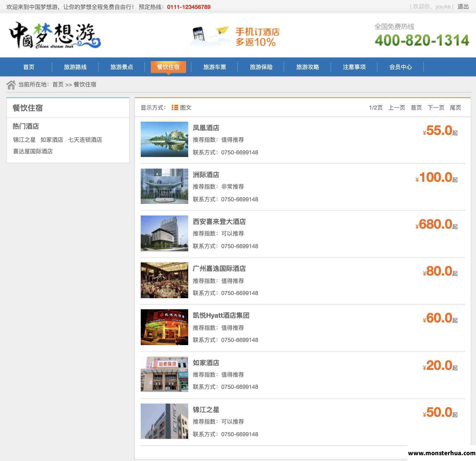
Task: Open the 洲际酒店 title link
Action: click(206, 175)
